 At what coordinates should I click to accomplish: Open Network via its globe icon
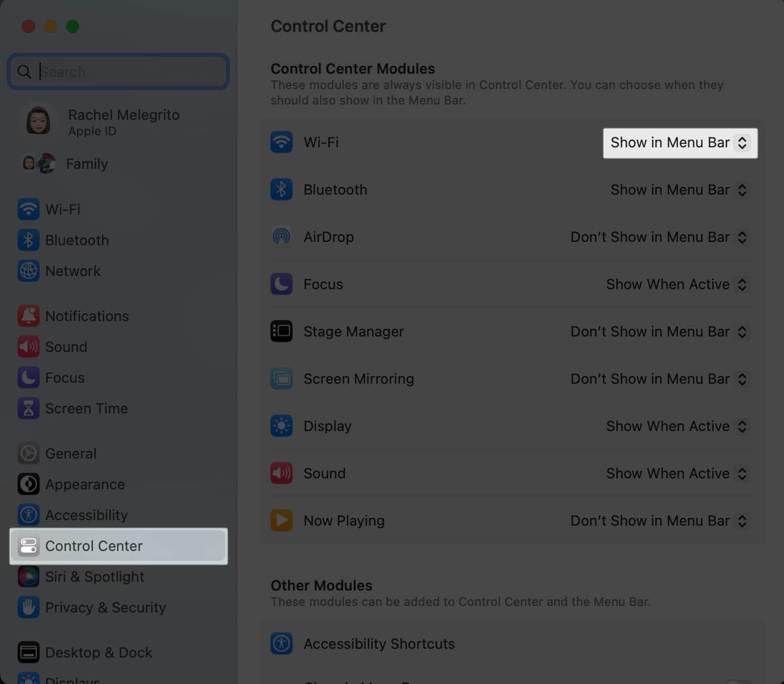point(29,271)
